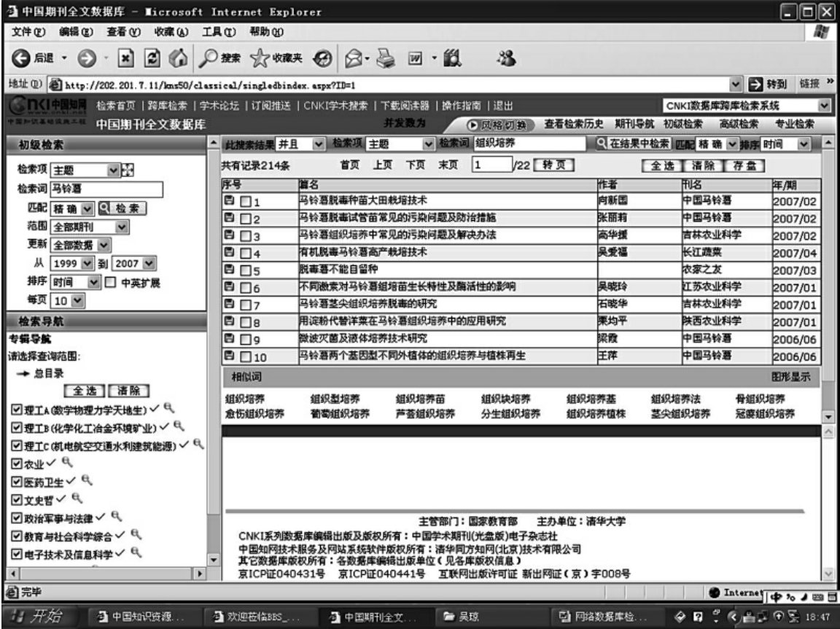Uncheck the 医药卫生 category checkbox
Image resolution: width=840 pixels, height=629 pixels.
(16, 482)
